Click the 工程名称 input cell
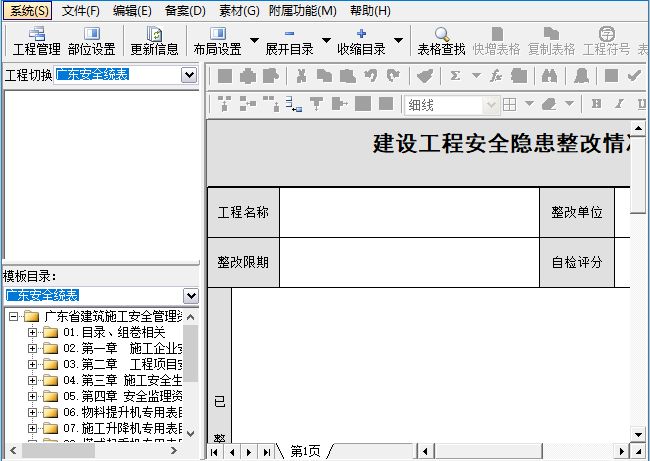Image resolution: width=650 pixels, height=461 pixels. (408, 212)
